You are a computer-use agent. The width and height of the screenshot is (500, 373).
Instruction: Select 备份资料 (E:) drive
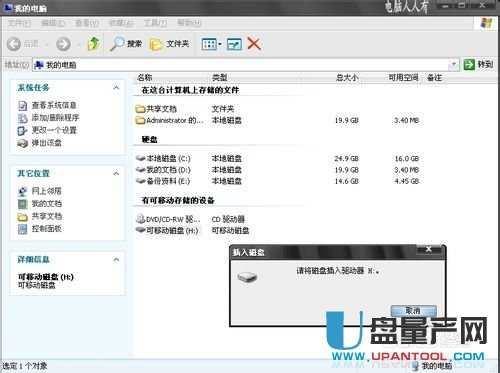tap(163, 181)
